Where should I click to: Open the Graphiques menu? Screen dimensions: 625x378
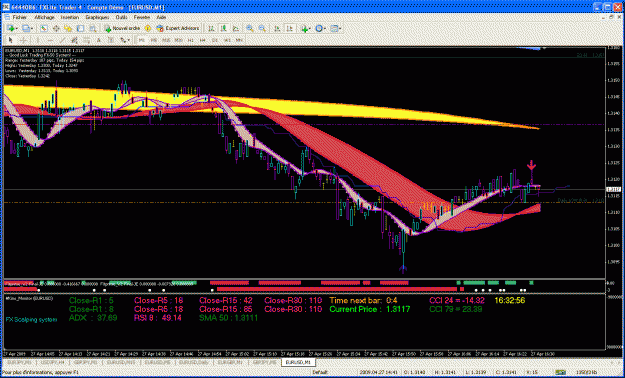pos(97,18)
